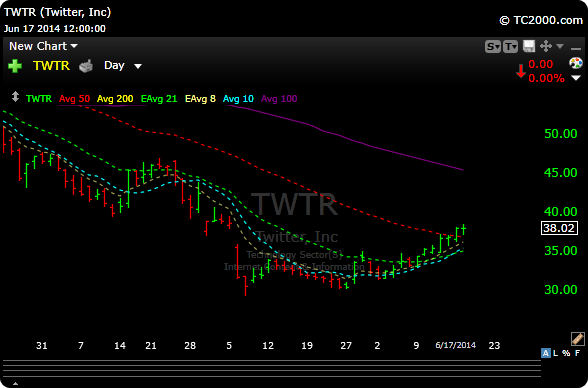Viewport: 588px width, 388px height.
Task: Open the S dropdown button
Action: (x=493, y=46)
